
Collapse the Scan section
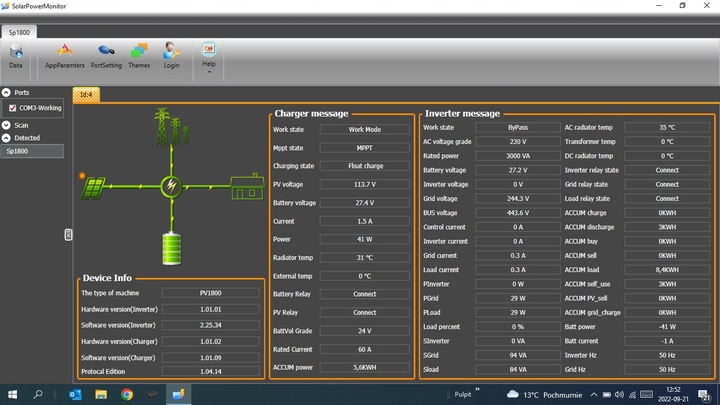pyautogui.click(x=6, y=125)
